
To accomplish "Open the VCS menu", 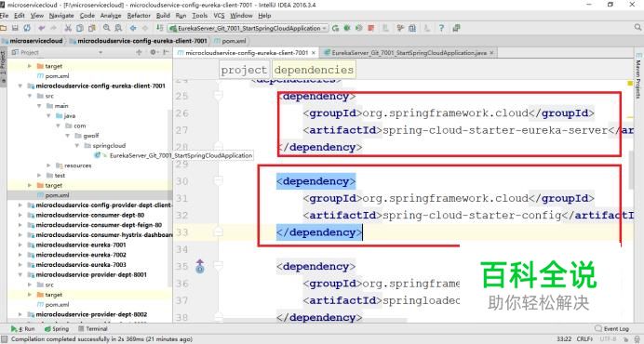I will tap(219, 16).
